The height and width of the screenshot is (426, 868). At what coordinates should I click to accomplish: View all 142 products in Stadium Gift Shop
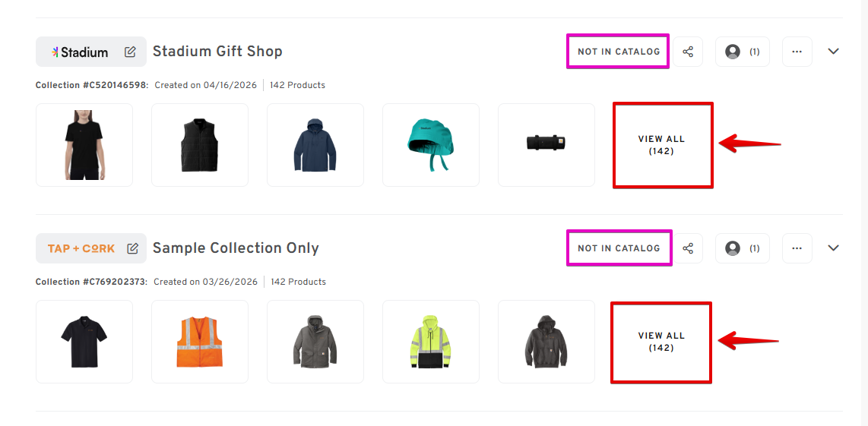click(x=661, y=145)
